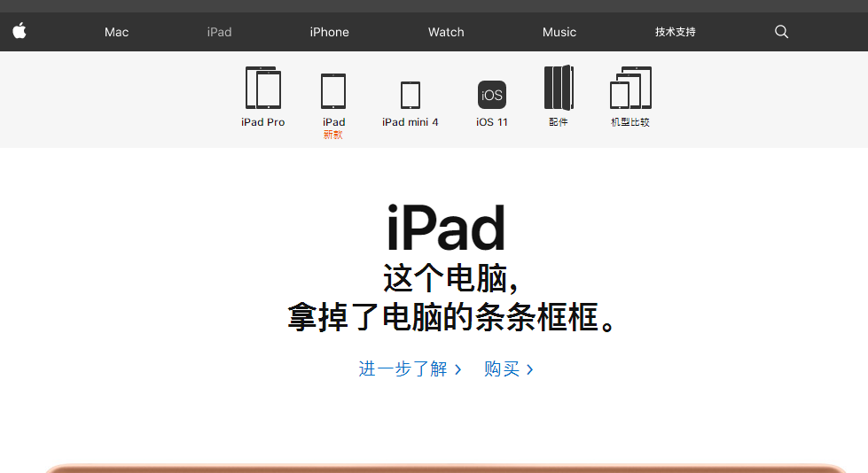
Task: Open the iPad menu in navigation bar
Action: click(219, 32)
